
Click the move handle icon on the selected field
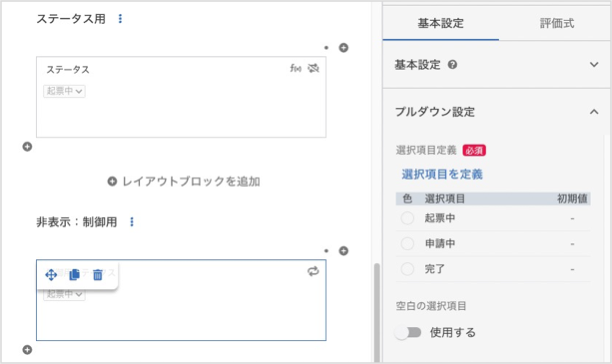51,275
